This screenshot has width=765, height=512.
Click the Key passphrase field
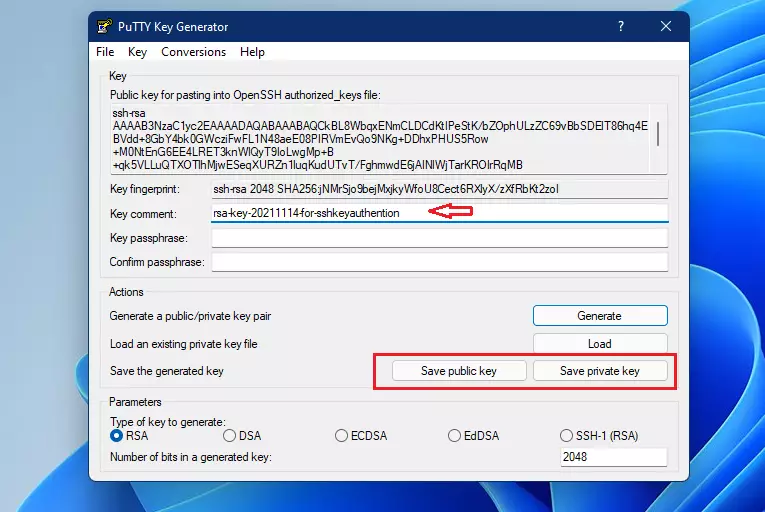coord(440,238)
